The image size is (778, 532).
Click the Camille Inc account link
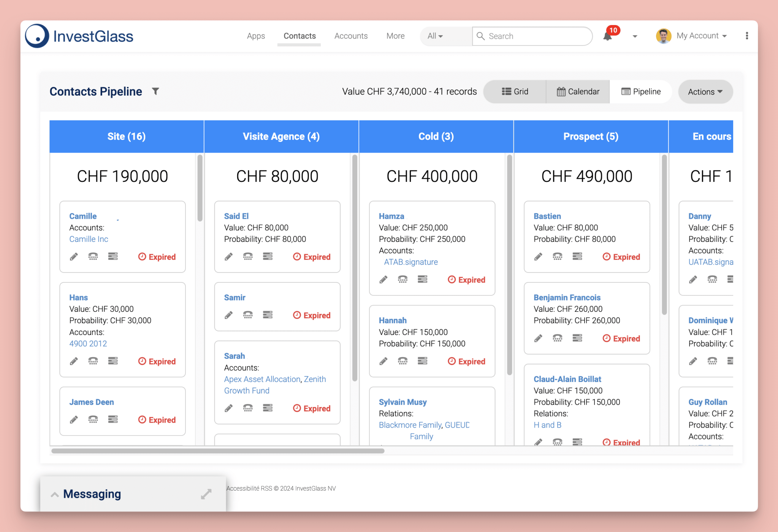pos(89,239)
